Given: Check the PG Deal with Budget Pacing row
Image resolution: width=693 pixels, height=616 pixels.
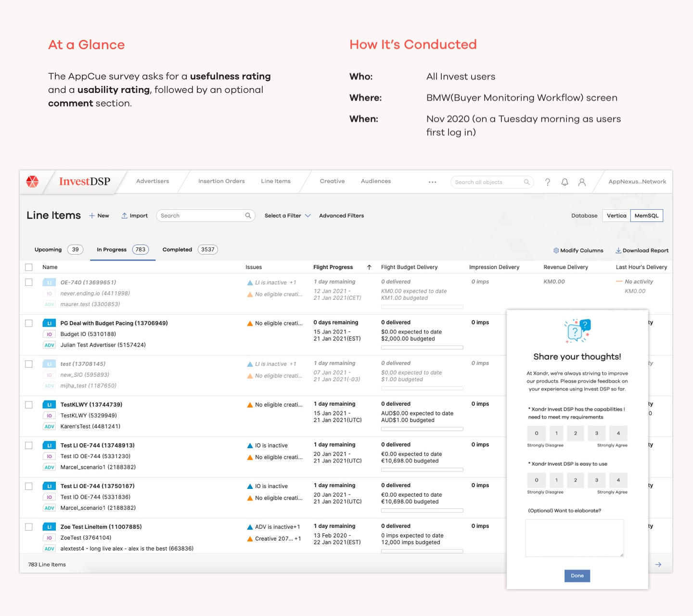Looking at the screenshot, I should [29, 323].
